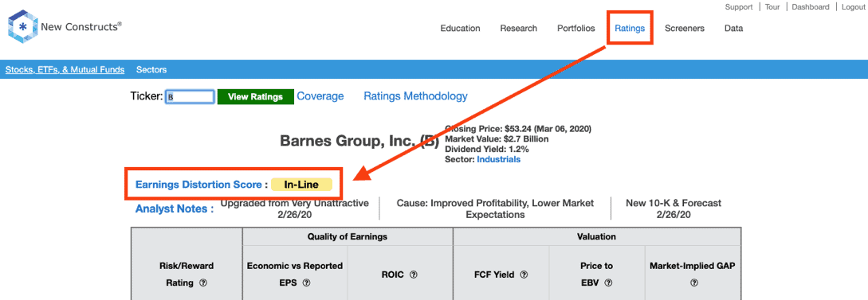Click the Logout link
The width and height of the screenshot is (868, 300).
click(853, 7)
